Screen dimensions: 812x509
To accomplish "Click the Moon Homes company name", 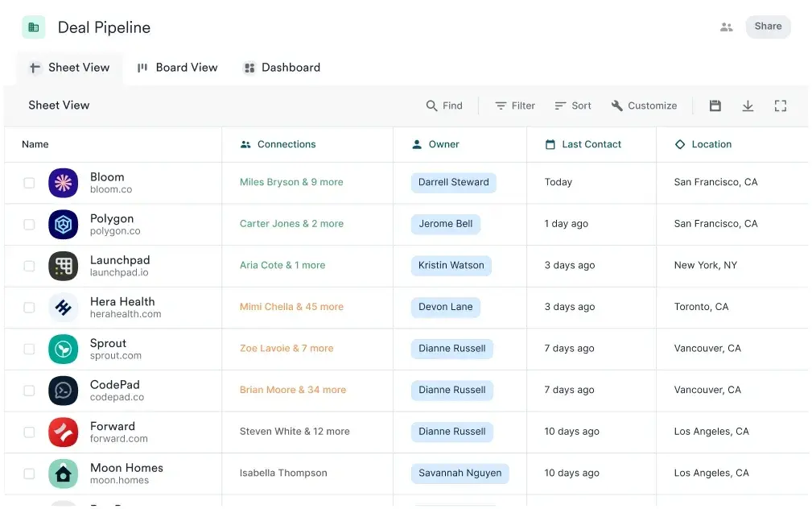I will point(126,468).
